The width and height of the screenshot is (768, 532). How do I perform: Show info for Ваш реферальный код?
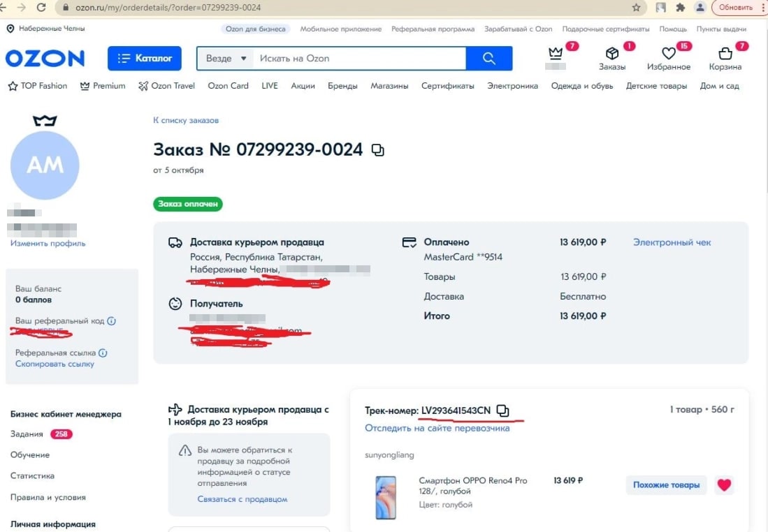pyautogui.click(x=112, y=321)
